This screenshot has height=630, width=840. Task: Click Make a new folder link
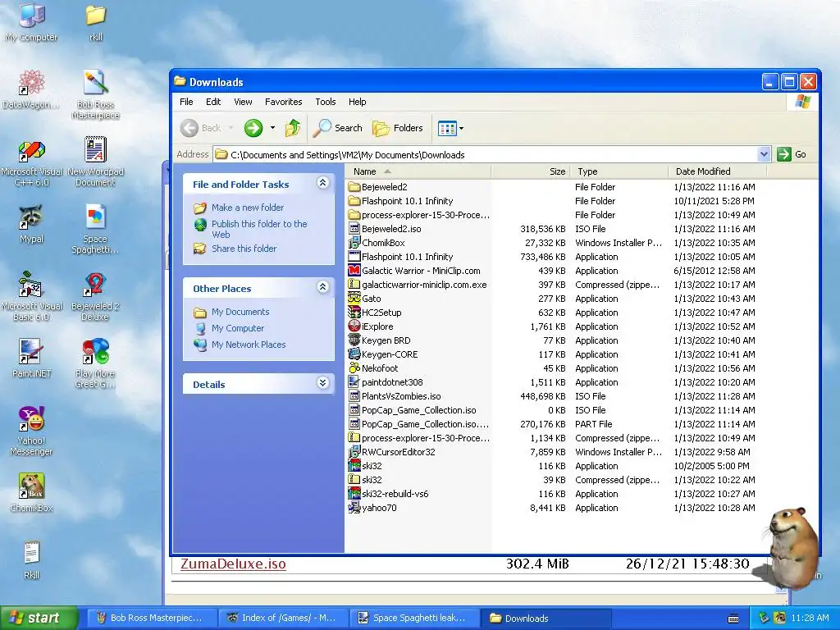point(248,208)
